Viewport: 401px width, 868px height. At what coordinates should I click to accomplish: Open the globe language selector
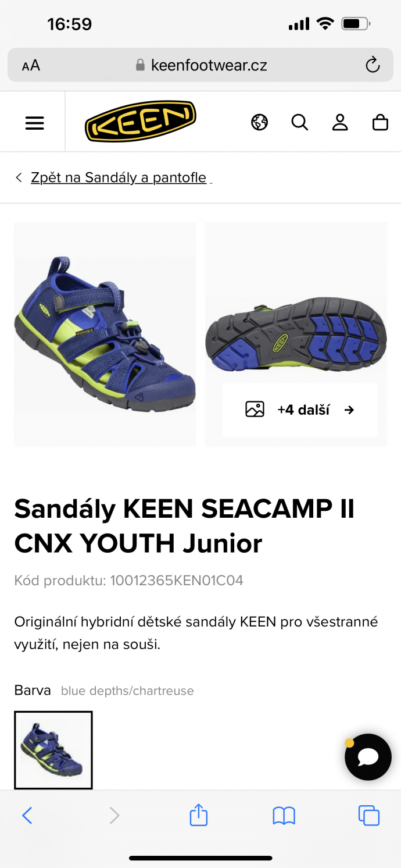click(260, 122)
